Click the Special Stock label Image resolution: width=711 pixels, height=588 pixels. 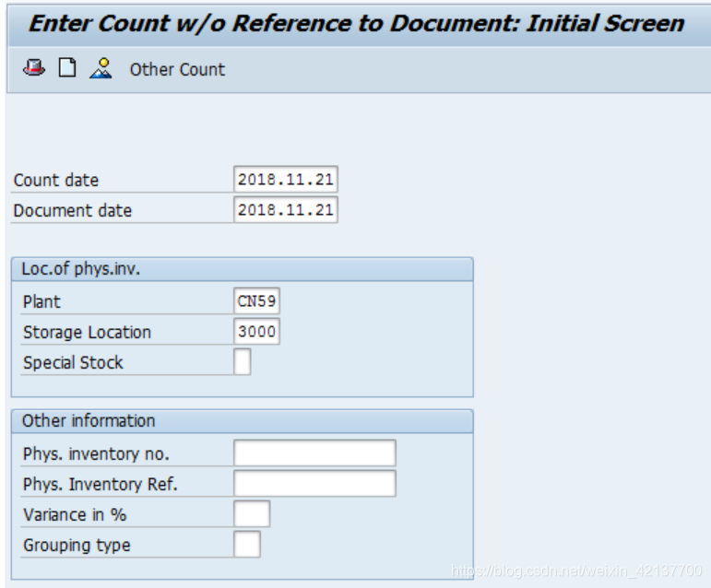point(73,363)
